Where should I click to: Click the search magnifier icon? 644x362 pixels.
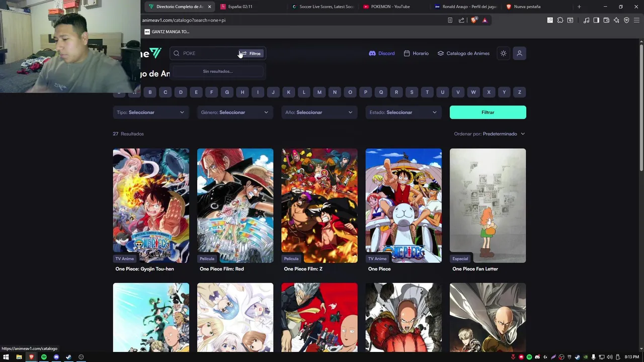[x=177, y=53]
